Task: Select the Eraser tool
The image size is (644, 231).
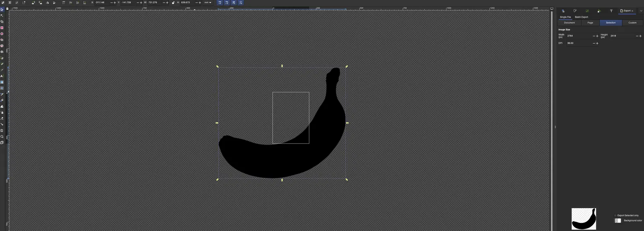Action: coord(2,119)
